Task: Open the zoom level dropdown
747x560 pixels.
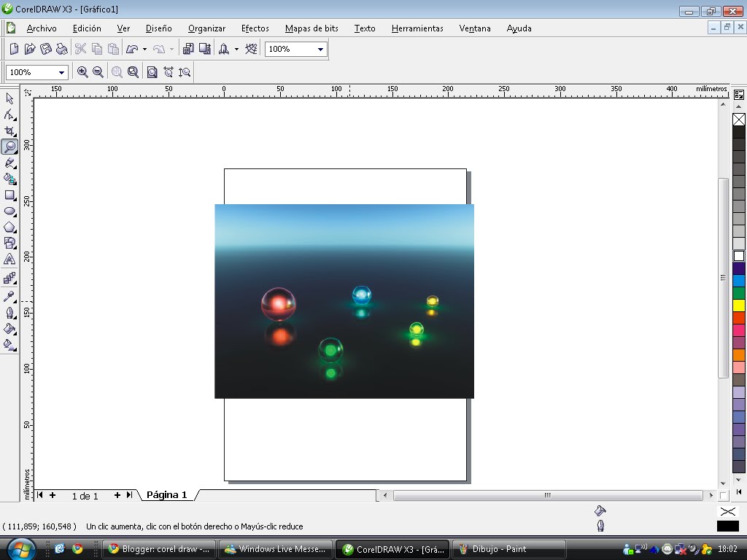Action: [63, 72]
